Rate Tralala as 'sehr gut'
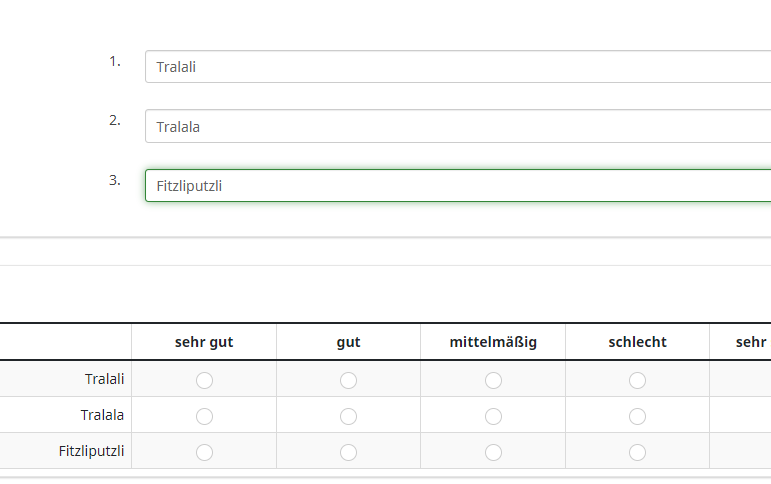The image size is (771, 484). (204, 416)
